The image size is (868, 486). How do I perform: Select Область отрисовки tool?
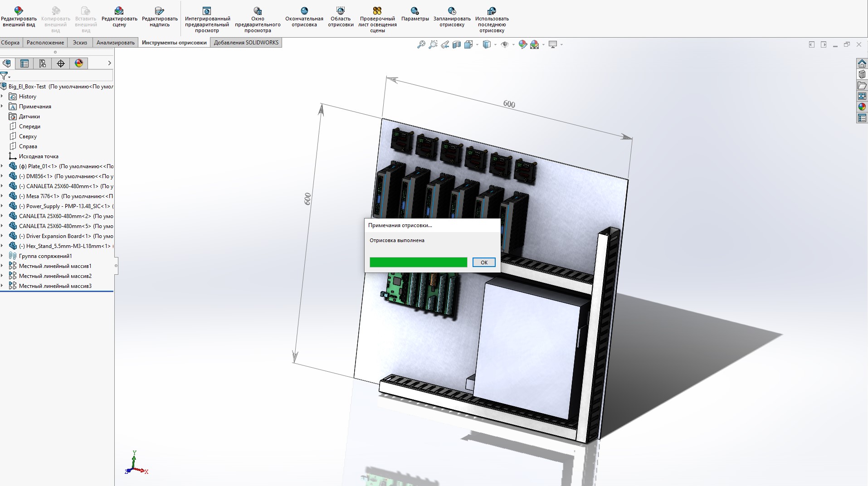[341, 17]
